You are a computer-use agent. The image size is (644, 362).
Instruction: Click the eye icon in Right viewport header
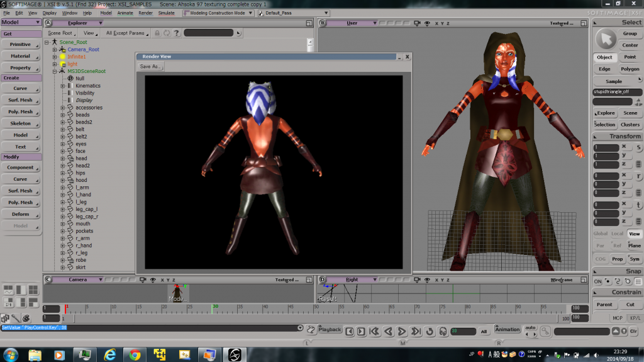click(x=427, y=280)
